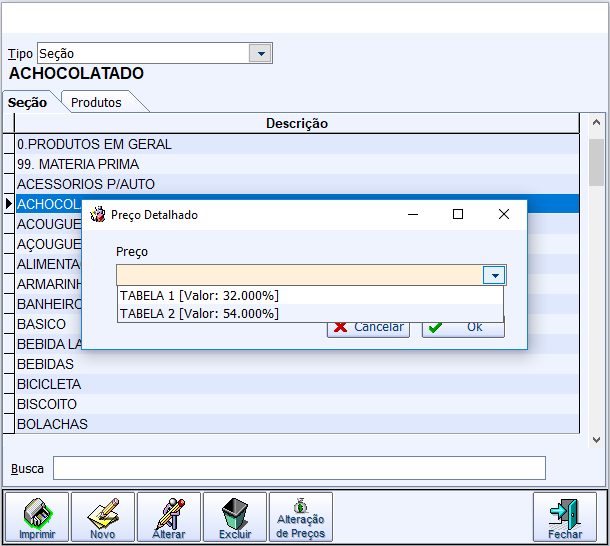Open Alteração de Preços tool
Screen dimensions: 610x546
point(301,517)
